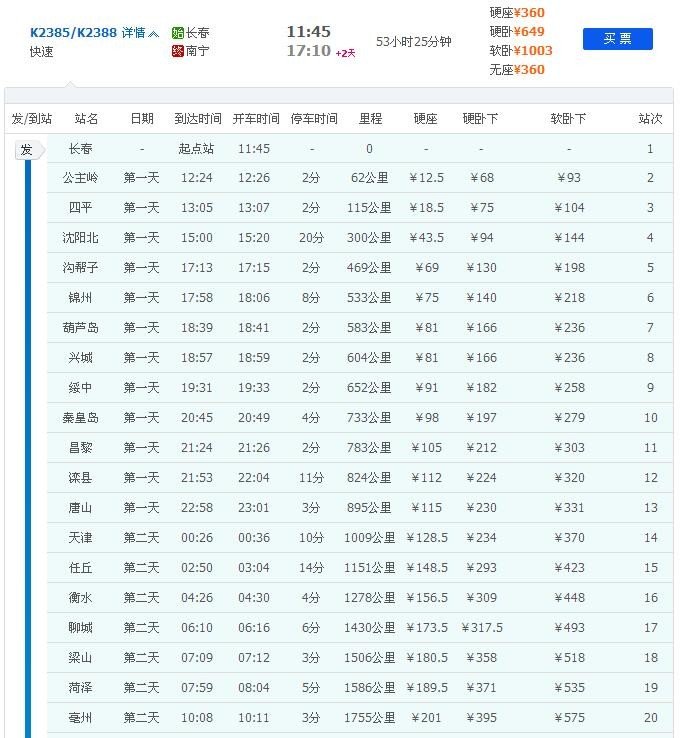The height and width of the screenshot is (738, 680).
Task: Click the 里程 column header
Action: tap(370, 119)
